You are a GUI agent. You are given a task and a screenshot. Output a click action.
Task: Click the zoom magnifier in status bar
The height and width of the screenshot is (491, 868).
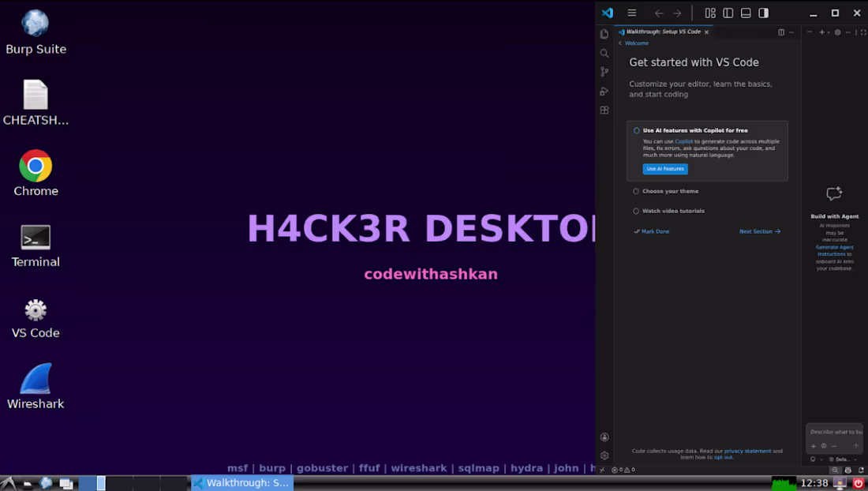click(835, 470)
